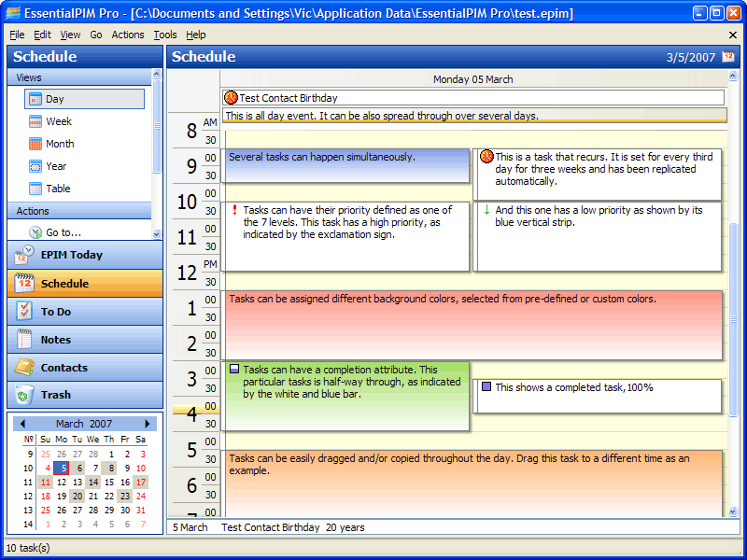The height and width of the screenshot is (560, 747).
Task: Close the document with the menu bar X
Action: pyautogui.click(x=733, y=35)
